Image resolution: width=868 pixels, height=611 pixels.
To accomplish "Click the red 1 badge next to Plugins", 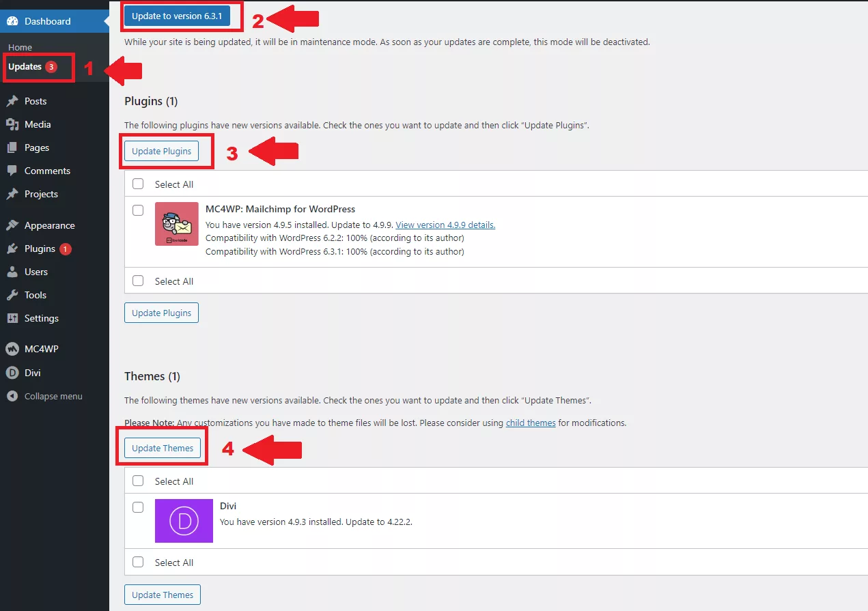I will tap(66, 249).
